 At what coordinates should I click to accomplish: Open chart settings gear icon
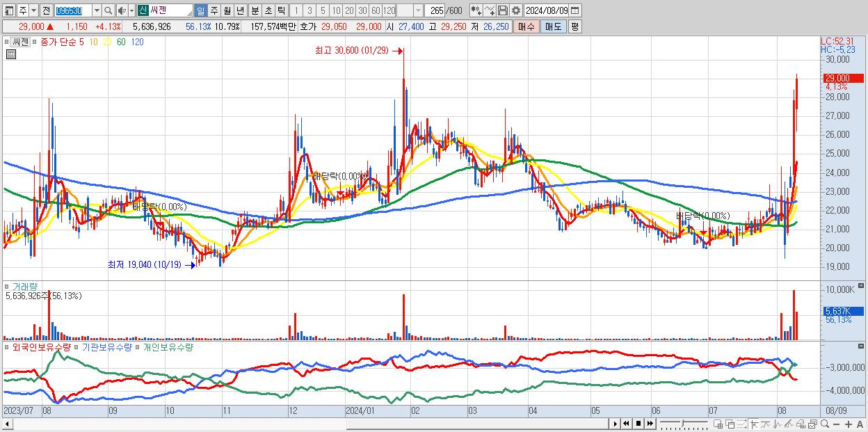coord(516,10)
